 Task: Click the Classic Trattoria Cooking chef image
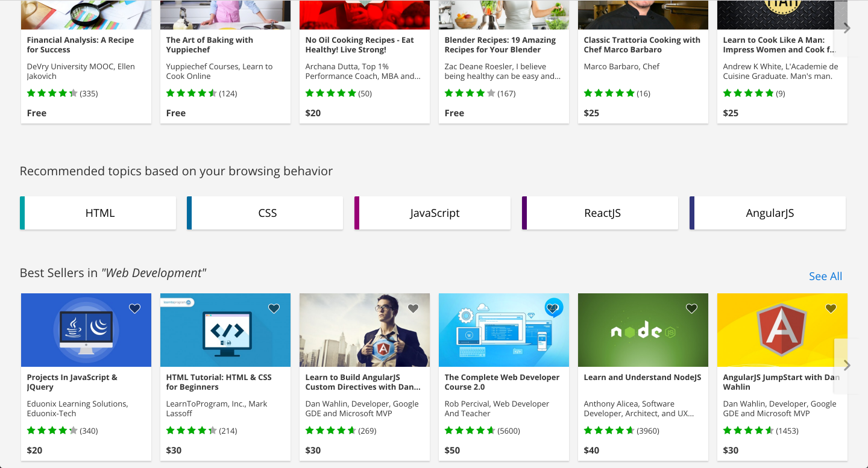click(643, 14)
